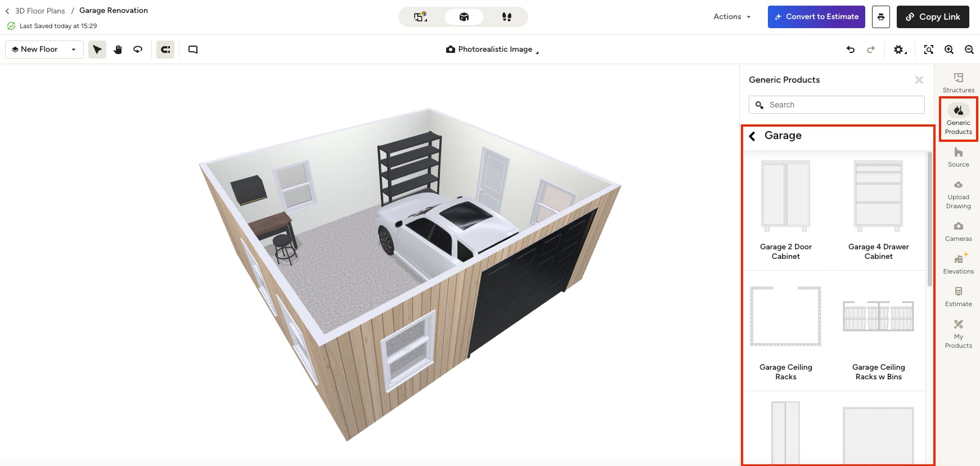Image resolution: width=980 pixels, height=466 pixels.
Task: Toggle the magnet snapping tool
Action: tap(165, 50)
